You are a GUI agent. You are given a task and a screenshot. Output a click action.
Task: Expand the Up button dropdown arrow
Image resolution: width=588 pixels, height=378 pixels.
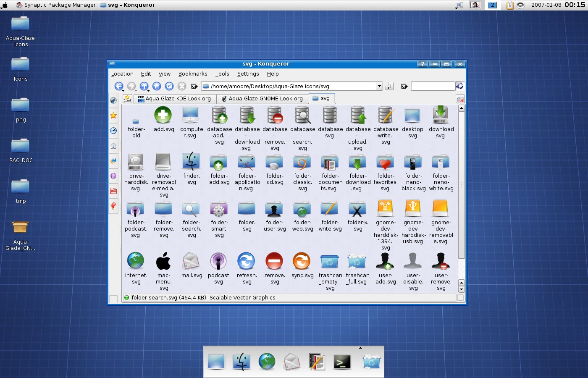pyautogui.click(x=149, y=90)
